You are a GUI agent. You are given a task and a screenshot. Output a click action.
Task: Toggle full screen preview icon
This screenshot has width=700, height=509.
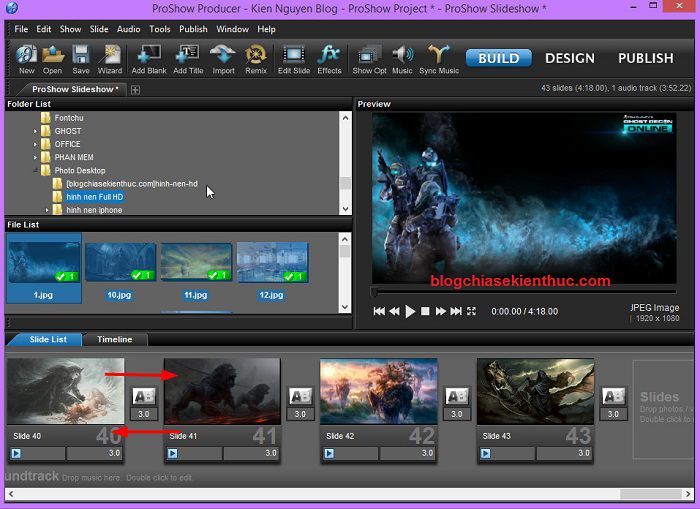click(x=471, y=311)
